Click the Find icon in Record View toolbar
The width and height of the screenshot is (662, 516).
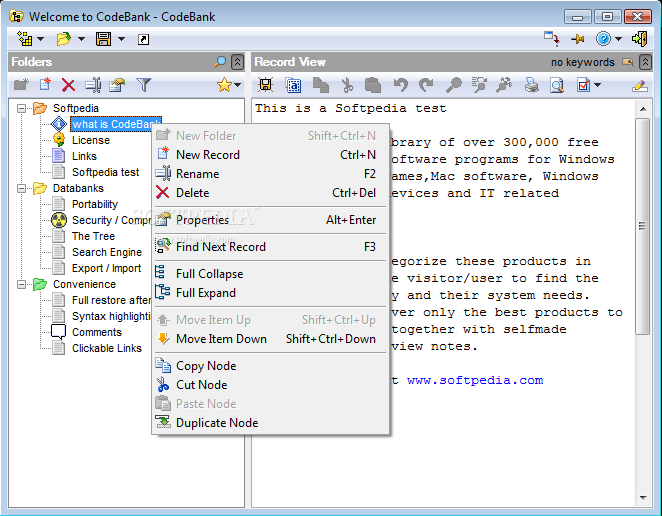click(453, 85)
